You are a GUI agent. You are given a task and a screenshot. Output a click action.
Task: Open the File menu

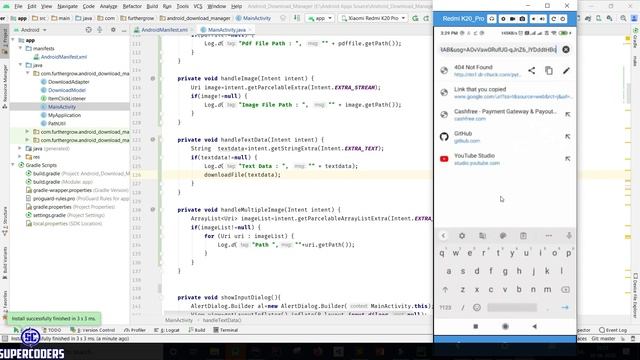click(x=18, y=6)
